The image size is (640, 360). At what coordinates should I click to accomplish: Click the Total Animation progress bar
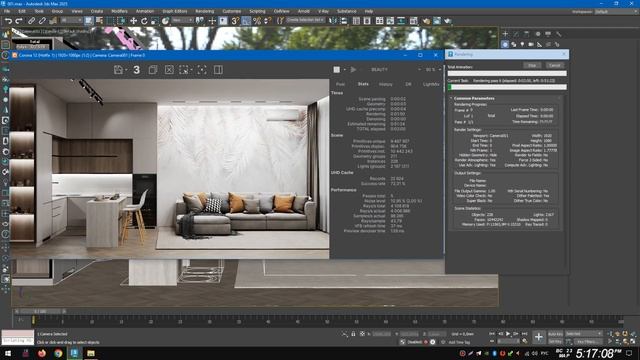coord(507,73)
